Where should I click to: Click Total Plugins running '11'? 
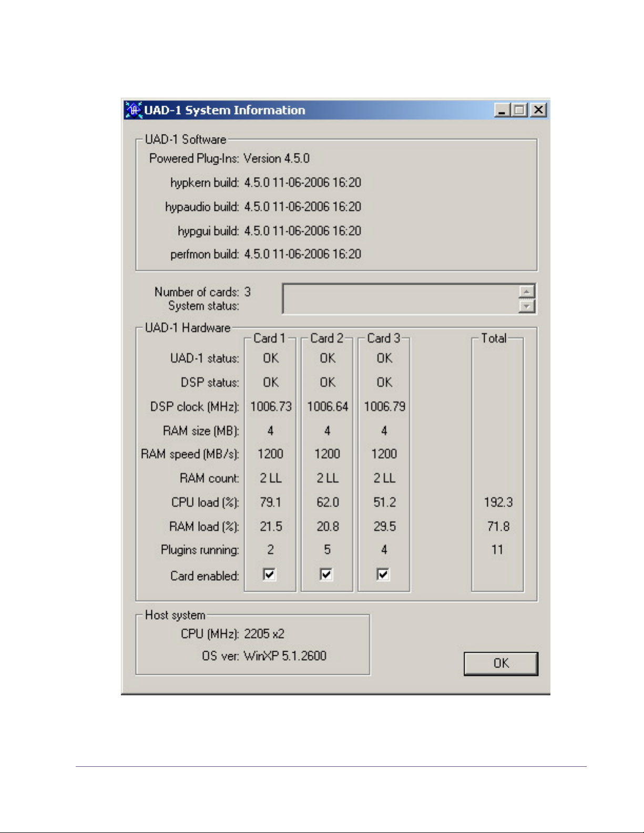coord(497,550)
